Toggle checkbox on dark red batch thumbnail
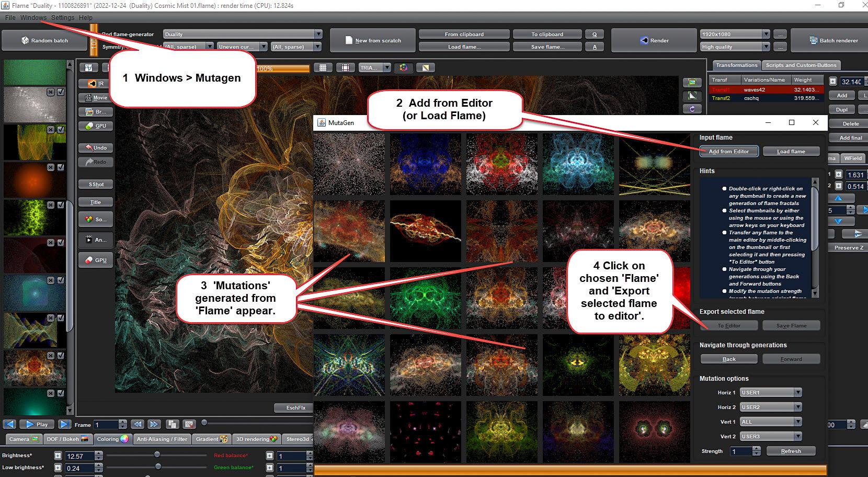Viewport: 868px width, 477px height. tap(61, 243)
